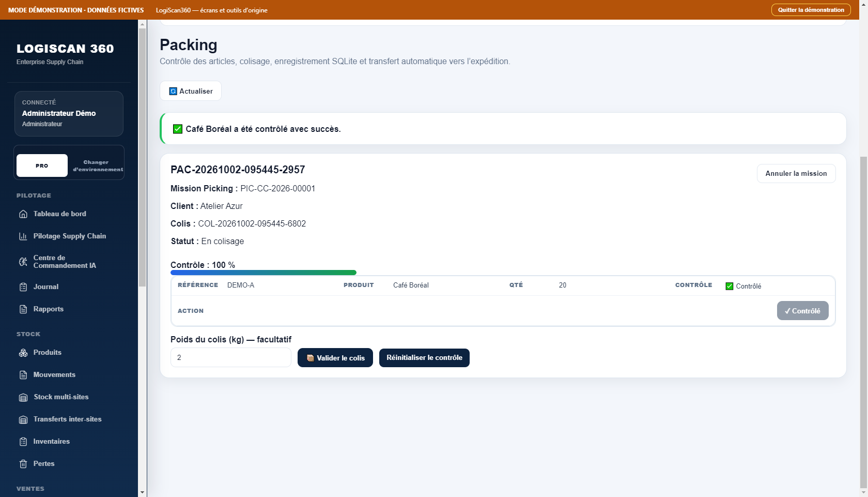Click the green Contrôlé checkmark in DEMO-A row
868x497 pixels.
click(x=730, y=286)
